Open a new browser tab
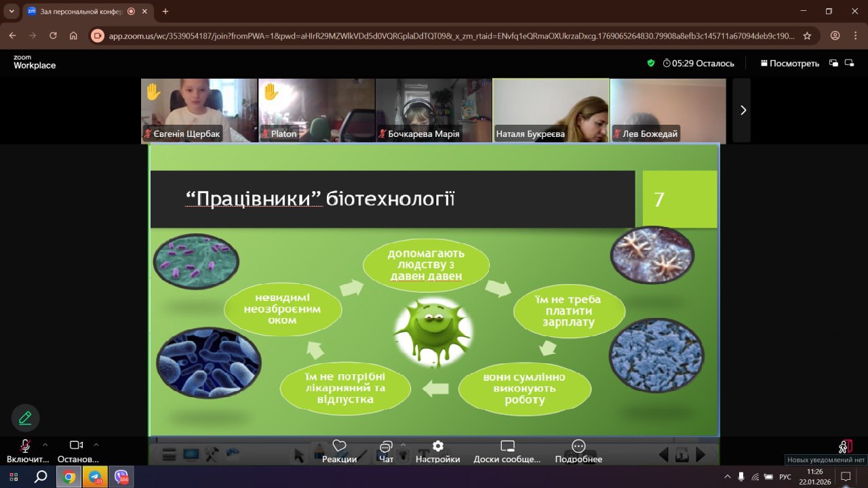868x488 pixels. (x=165, y=12)
